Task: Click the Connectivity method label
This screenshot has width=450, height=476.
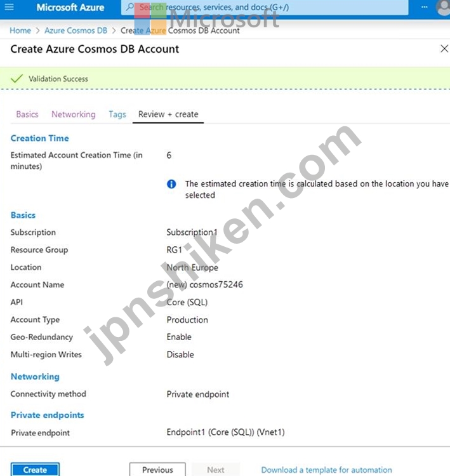Action: pos(48,393)
